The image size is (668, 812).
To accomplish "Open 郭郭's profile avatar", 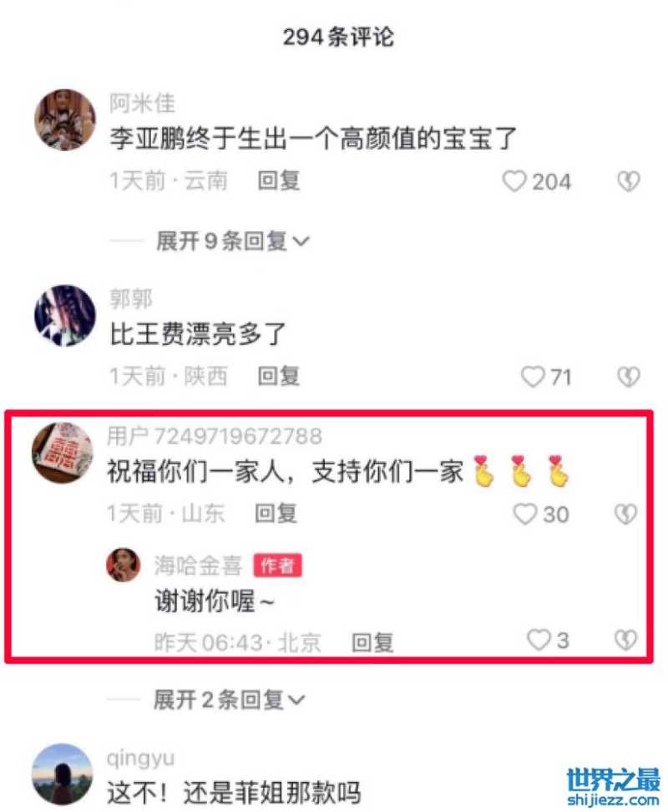I will point(64,316).
